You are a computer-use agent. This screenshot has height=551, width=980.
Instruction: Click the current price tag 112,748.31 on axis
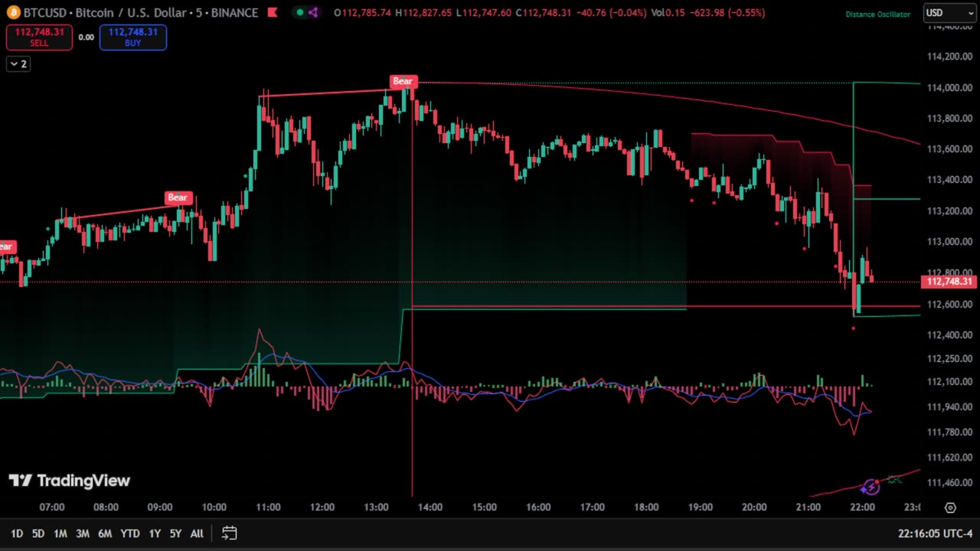pyautogui.click(x=949, y=282)
